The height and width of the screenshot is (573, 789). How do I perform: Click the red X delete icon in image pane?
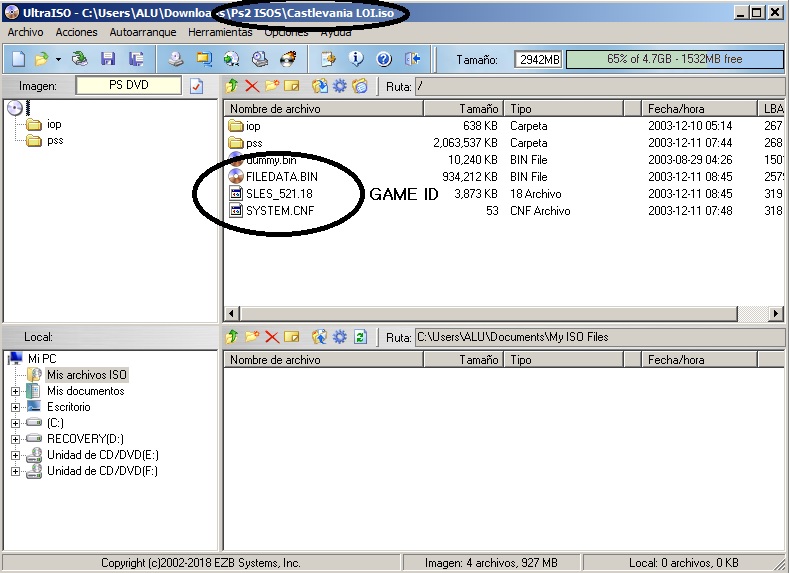[x=251, y=86]
